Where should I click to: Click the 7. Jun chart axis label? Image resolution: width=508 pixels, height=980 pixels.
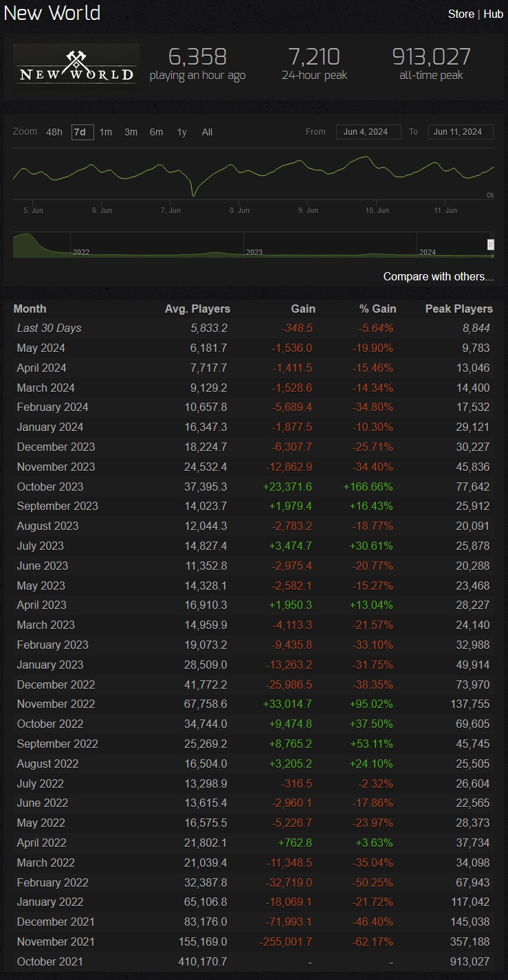click(170, 210)
